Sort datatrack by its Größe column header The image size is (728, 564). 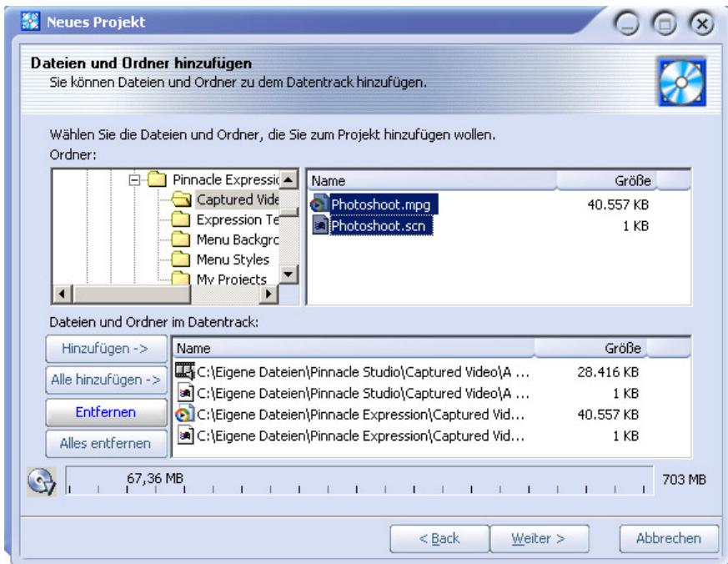click(x=590, y=348)
